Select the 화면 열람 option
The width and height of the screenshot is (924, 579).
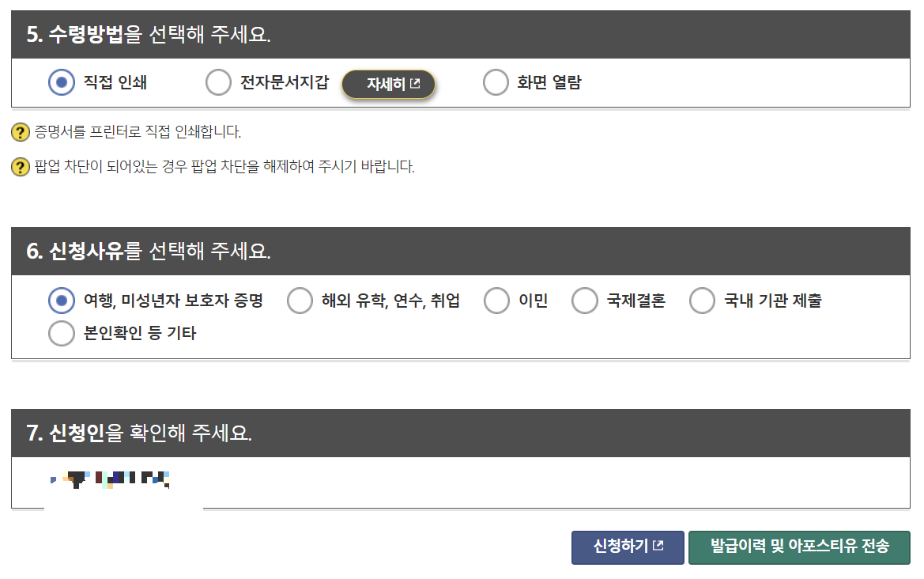pyautogui.click(x=496, y=81)
